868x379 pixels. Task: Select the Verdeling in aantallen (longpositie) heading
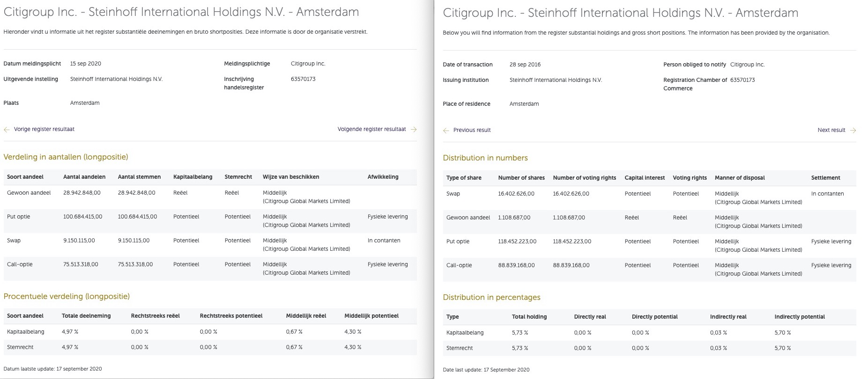point(66,157)
